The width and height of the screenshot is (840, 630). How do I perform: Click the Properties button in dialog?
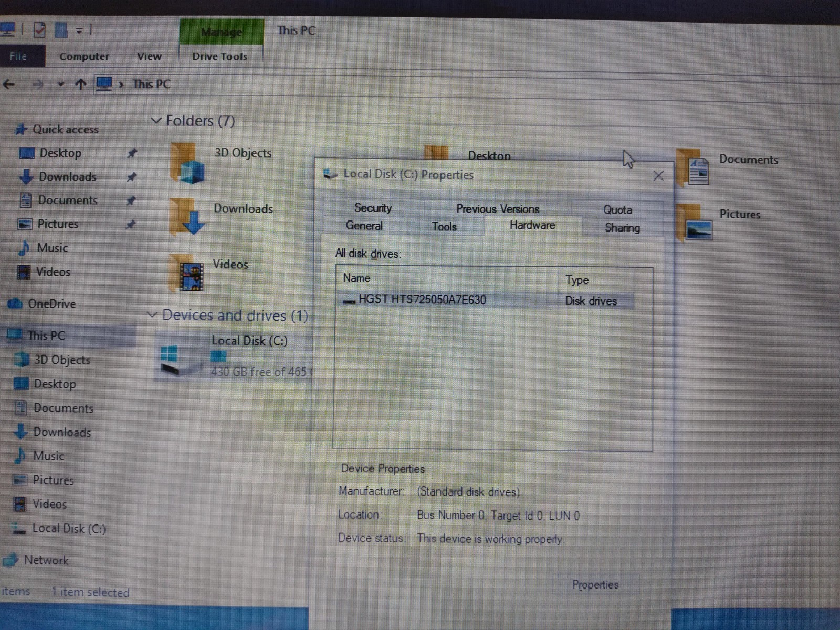pos(595,584)
